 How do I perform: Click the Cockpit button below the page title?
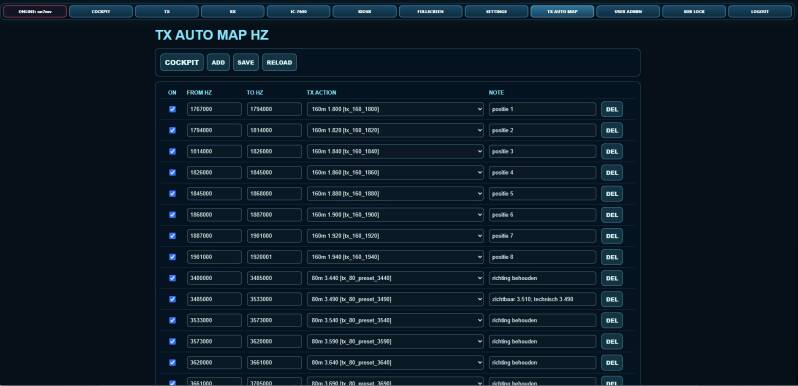(182, 62)
